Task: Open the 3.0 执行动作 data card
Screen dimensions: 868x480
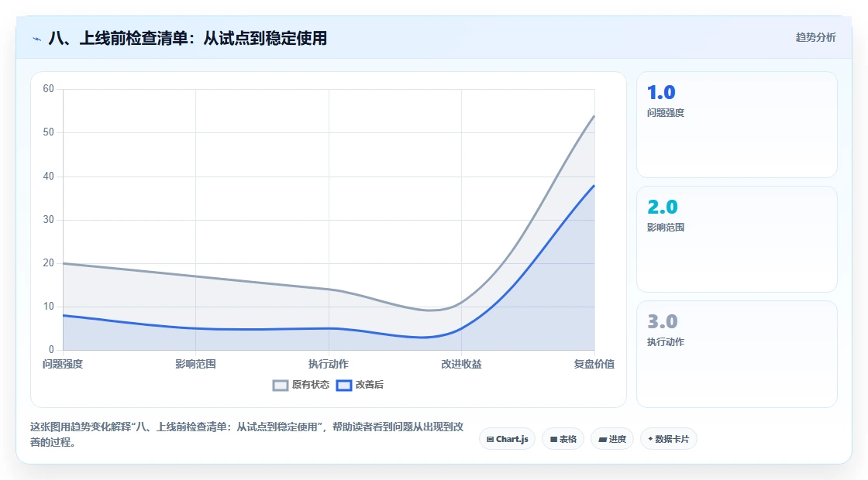Action: point(737,354)
